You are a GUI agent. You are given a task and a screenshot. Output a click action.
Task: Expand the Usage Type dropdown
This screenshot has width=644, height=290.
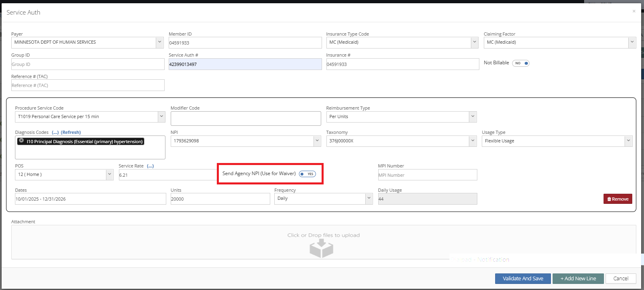628,141
